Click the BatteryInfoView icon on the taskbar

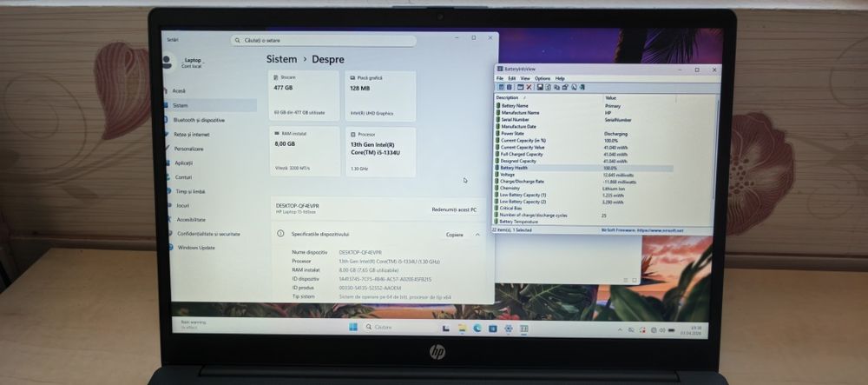(524, 329)
